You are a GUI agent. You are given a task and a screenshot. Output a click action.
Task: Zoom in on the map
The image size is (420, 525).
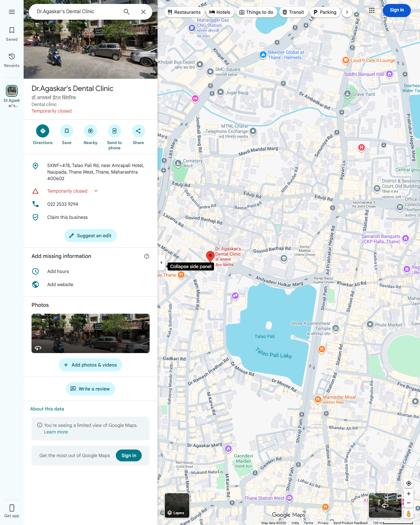(x=409, y=494)
